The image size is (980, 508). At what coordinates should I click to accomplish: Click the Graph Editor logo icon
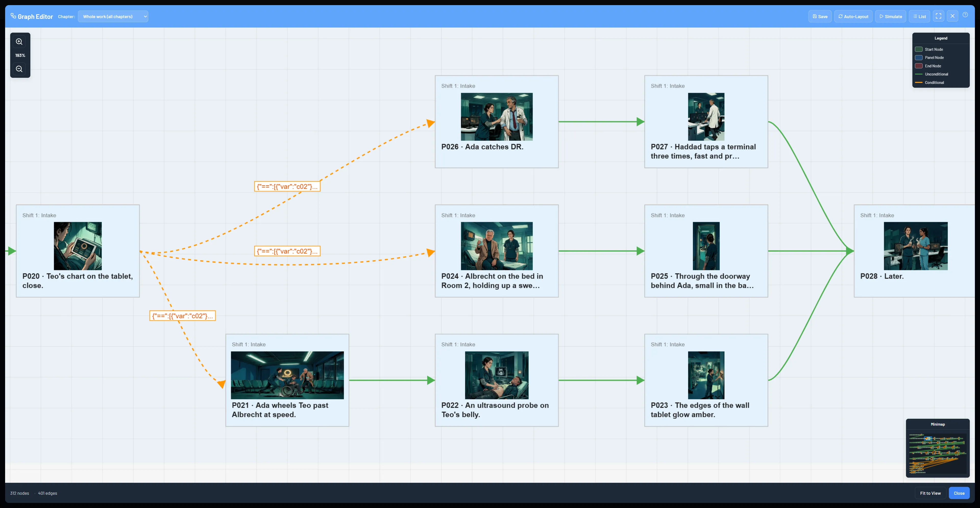13,16
